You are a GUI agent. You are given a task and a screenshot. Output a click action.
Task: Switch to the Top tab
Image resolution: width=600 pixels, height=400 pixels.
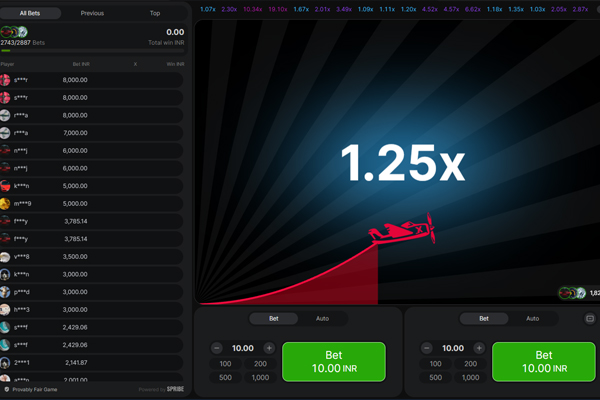tap(154, 13)
